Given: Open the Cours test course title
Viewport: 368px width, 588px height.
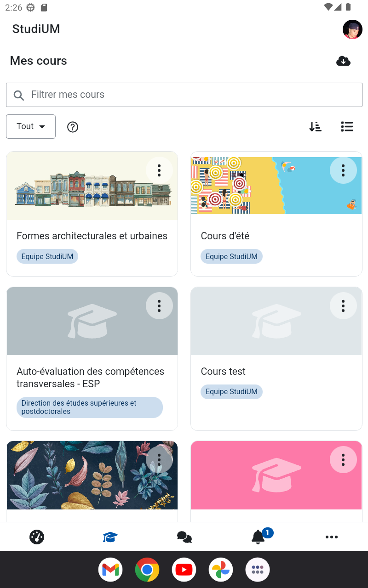Looking at the screenshot, I should pyautogui.click(x=223, y=372).
